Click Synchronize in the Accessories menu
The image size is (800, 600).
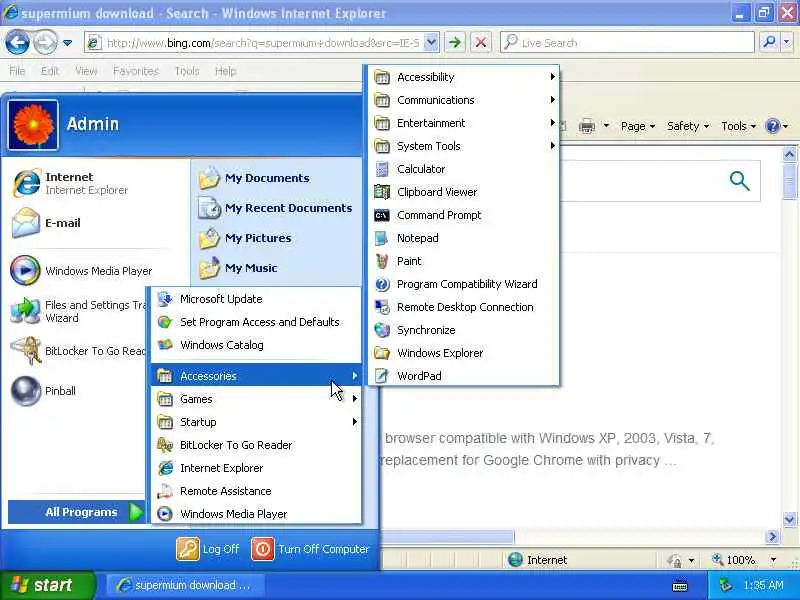point(463,330)
